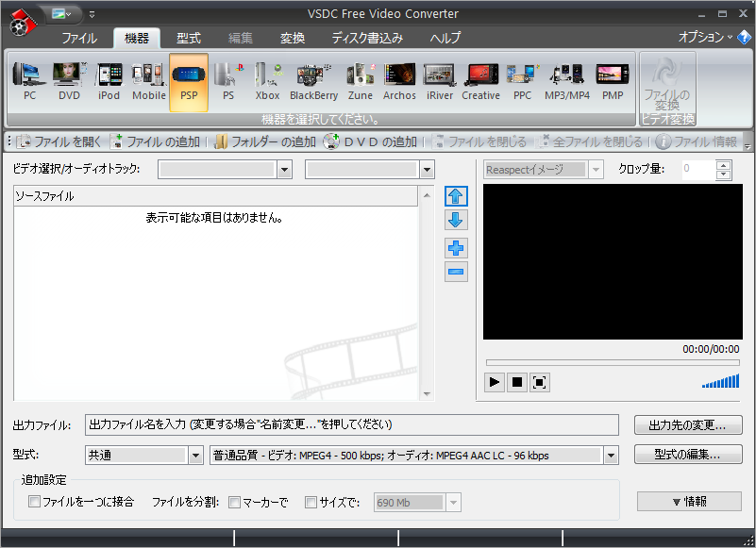Select the Mobile device icon
Screen dimensions: 756x548
point(149,82)
